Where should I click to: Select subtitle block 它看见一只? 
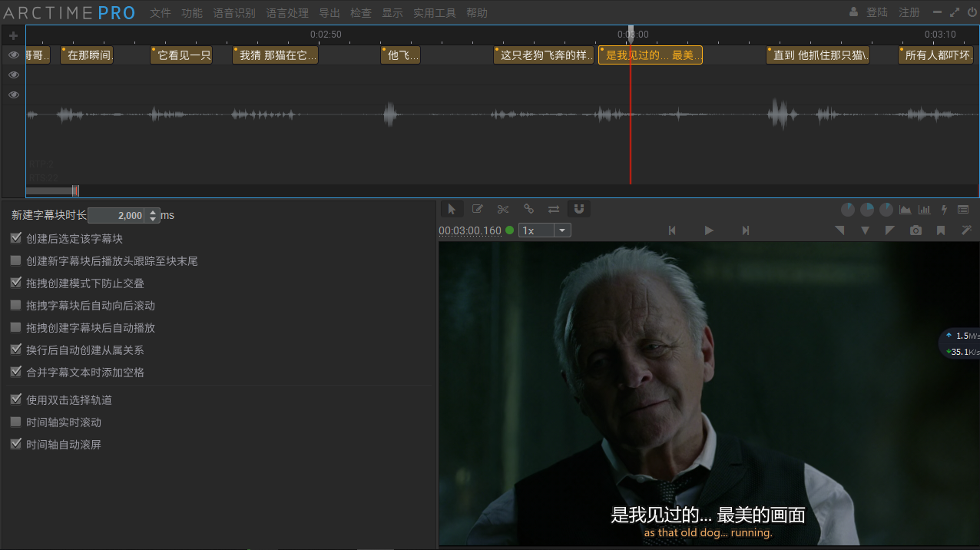tap(181, 55)
